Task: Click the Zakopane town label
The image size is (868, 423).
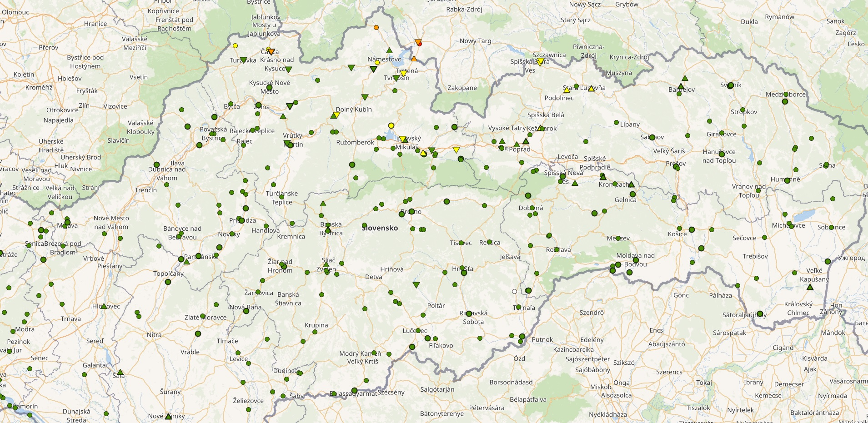Action: [x=462, y=88]
